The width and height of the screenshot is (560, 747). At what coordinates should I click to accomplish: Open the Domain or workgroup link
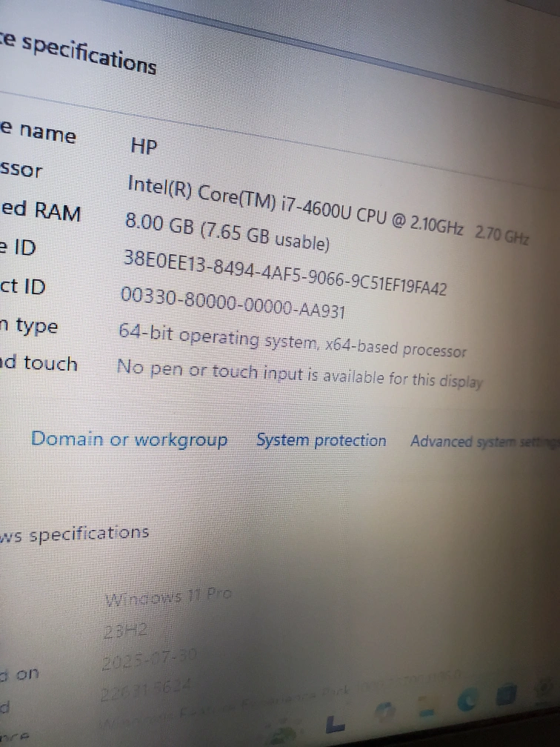[x=129, y=439]
